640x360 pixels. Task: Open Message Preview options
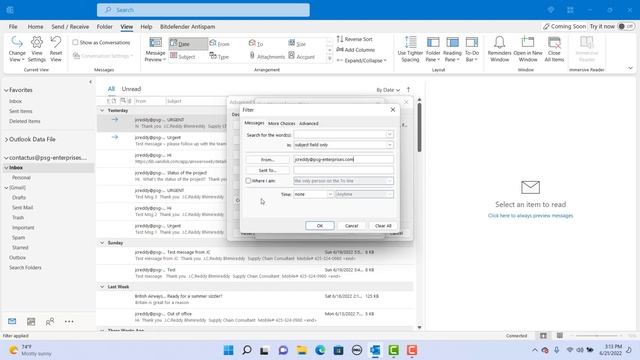pyautogui.click(x=155, y=50)
